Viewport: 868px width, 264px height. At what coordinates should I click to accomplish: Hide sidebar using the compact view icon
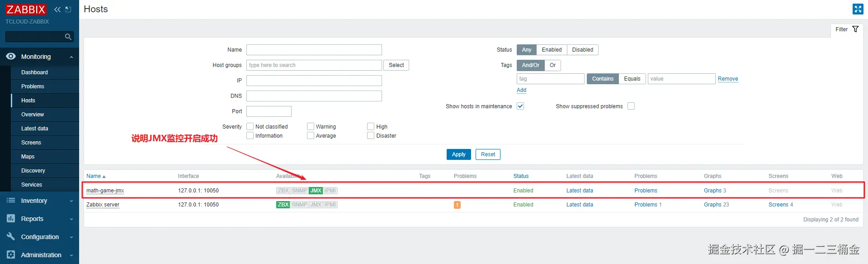68,10
